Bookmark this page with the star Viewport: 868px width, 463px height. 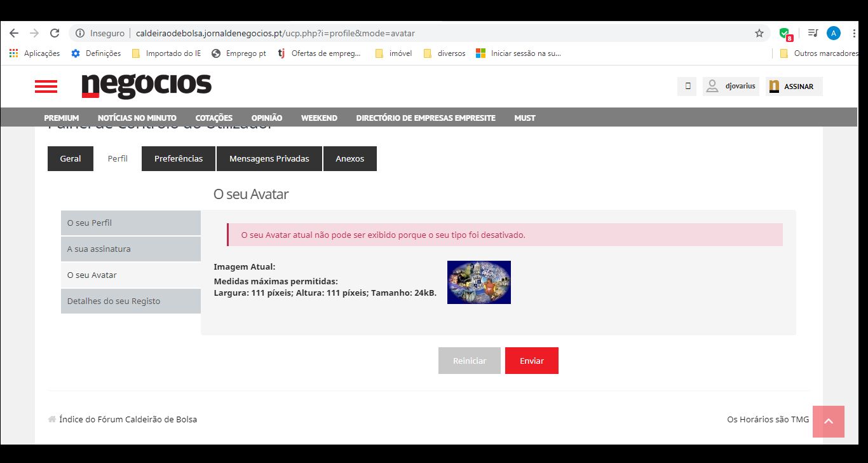(759, 33)
